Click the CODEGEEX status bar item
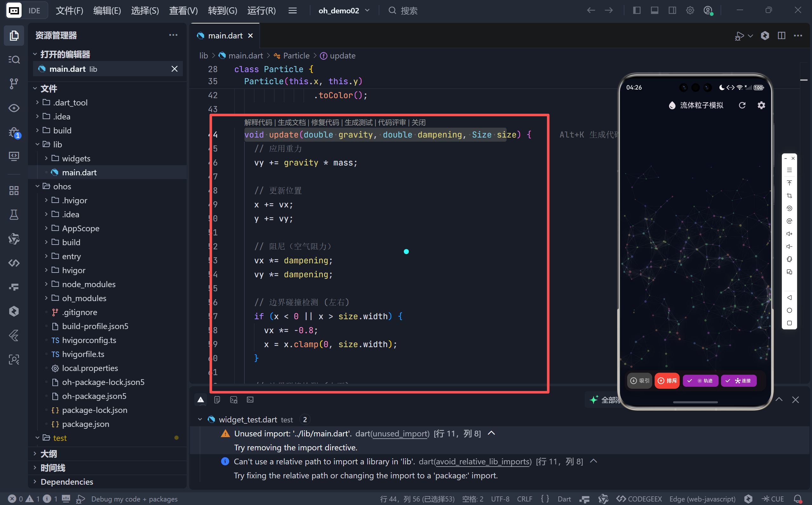Image resolution: width=812 pixels, height=505 pixels. (x=639, y=499)
